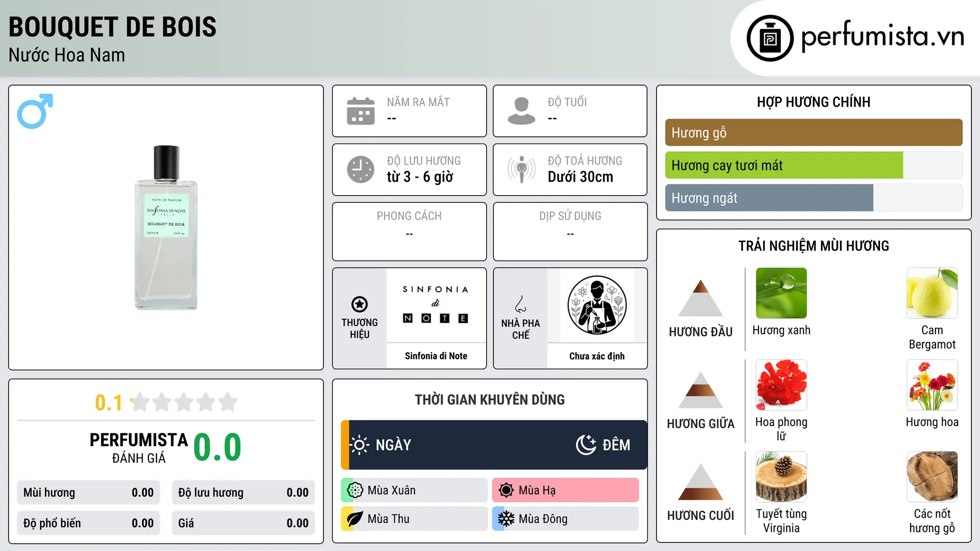Select the Mùa Thu season chip

[414, 519]
